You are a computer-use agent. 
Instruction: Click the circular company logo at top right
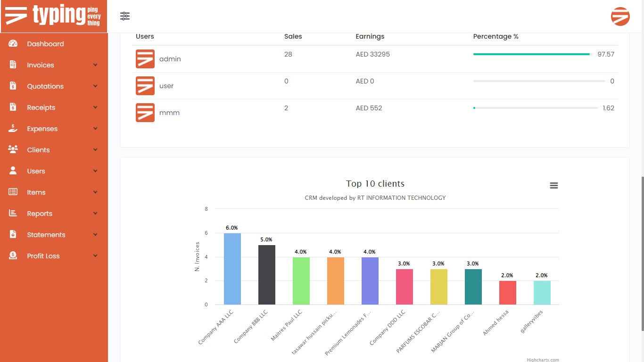620,16
